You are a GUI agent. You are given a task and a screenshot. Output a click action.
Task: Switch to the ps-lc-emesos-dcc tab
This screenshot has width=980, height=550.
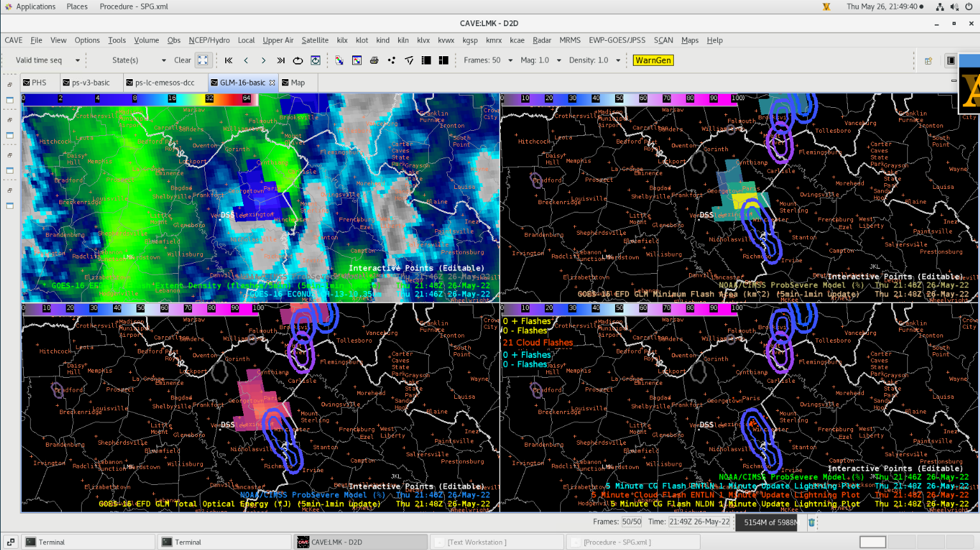tap(164, 83)
